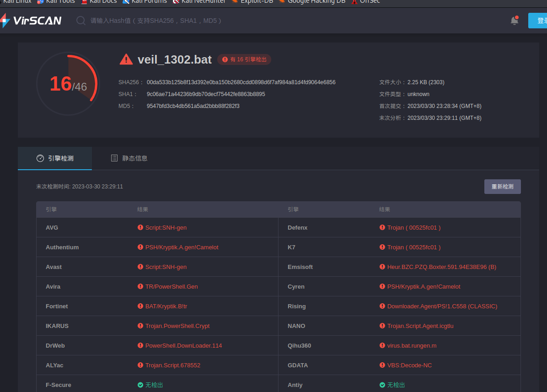Click the 重新检测 rescan button
This screenshot has width=547, height=392.
coord(502,187)
